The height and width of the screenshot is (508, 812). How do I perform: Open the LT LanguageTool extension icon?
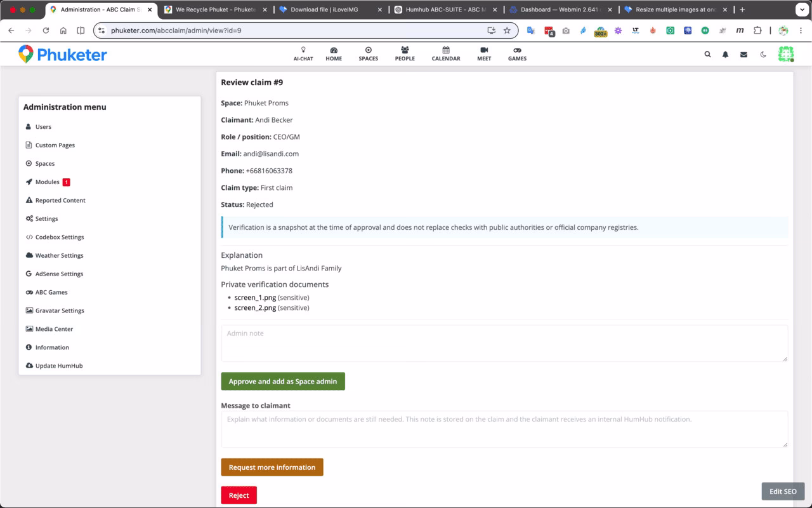point(636,30)
